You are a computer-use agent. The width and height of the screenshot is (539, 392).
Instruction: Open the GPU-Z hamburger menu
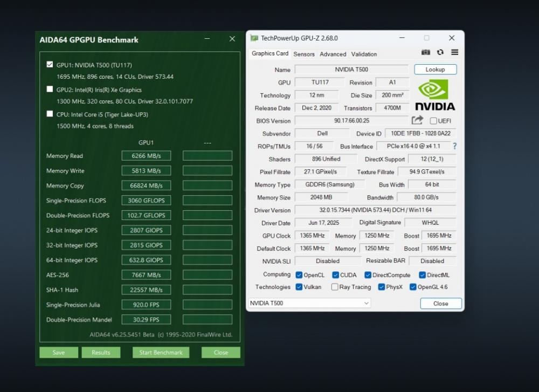(x=454, y=52)
